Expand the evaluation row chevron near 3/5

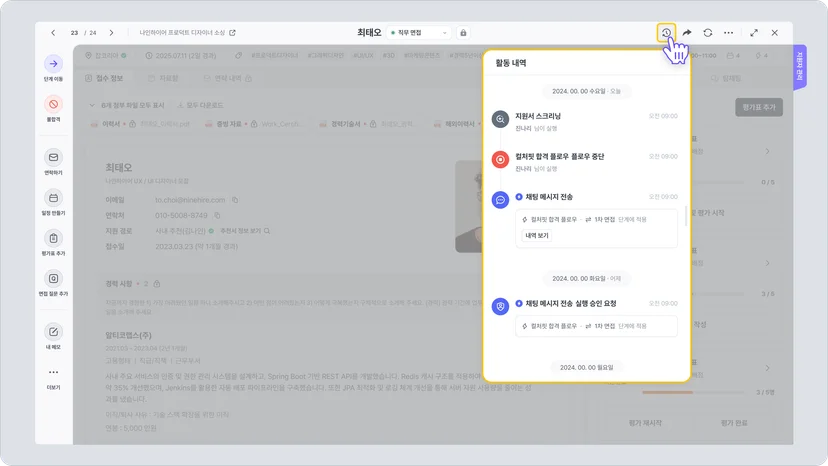click(767, 263)
